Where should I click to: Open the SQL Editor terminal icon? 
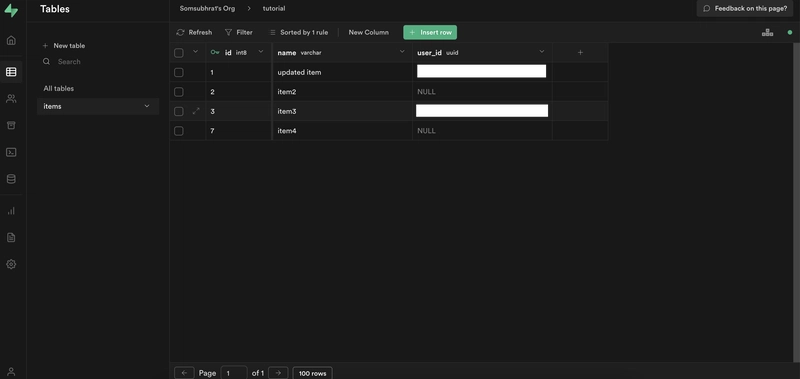click(11, 152)
